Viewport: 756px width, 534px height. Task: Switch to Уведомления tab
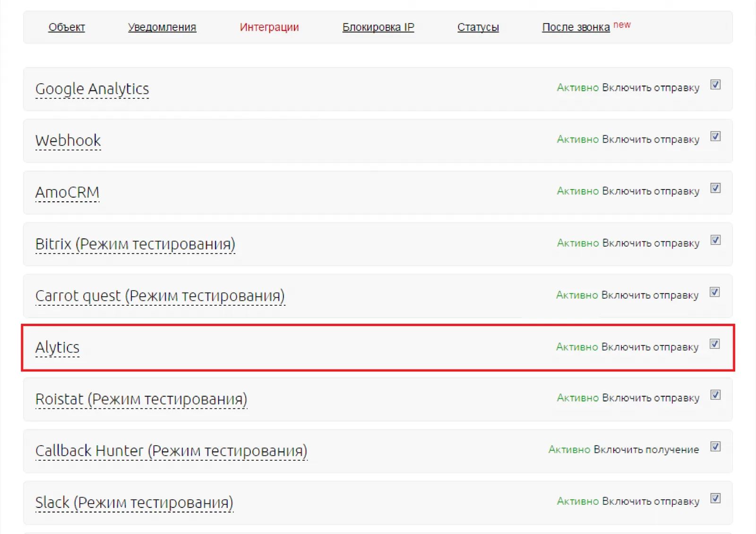(162, 27)
